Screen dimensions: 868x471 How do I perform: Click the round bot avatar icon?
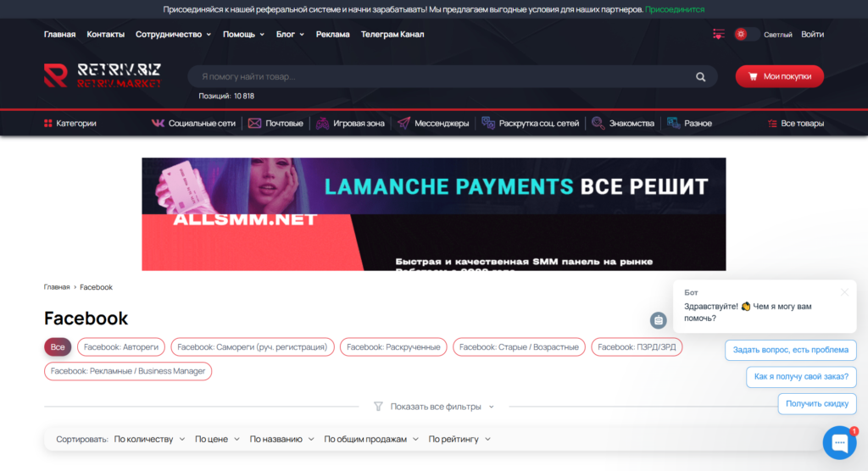pos(658,320)
